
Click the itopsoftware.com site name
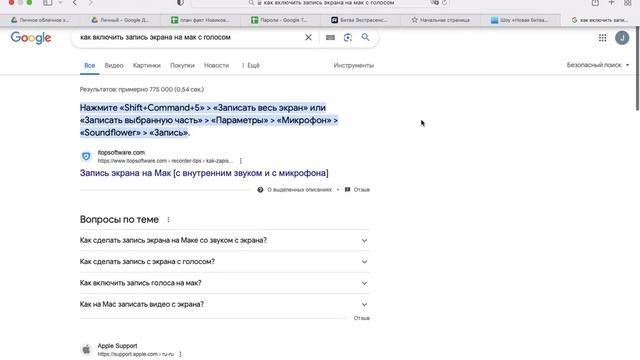click(121, 152)
